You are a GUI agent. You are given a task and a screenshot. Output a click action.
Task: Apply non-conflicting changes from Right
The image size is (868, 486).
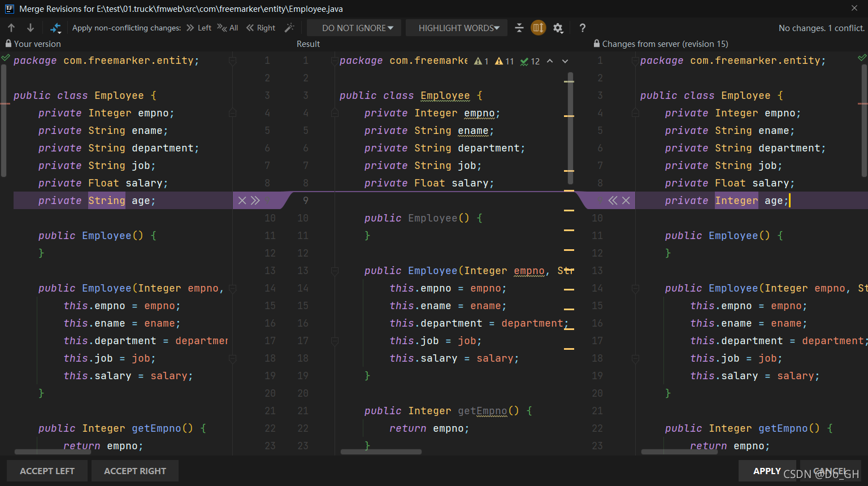tap(261, 28)
